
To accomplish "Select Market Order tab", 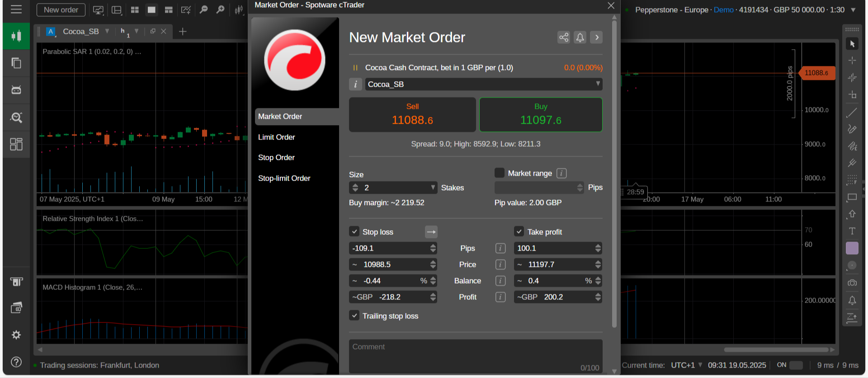I will [x=297, y=117].
